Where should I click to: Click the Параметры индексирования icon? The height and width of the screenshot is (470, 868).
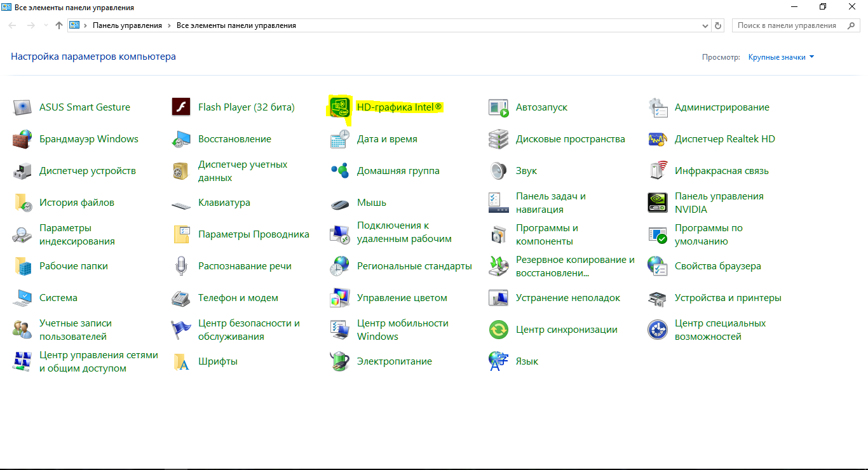[22, 234]
